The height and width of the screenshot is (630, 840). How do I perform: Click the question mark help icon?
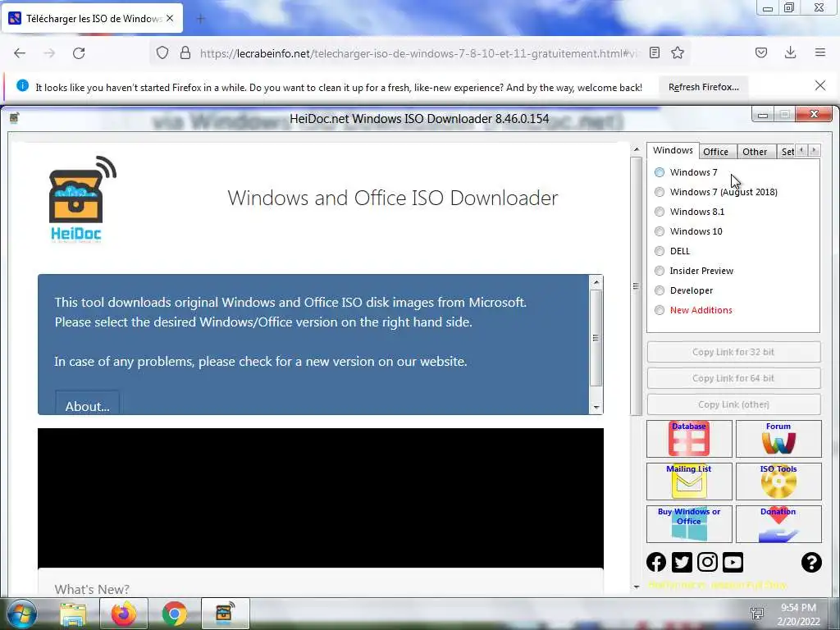[811, 562]
